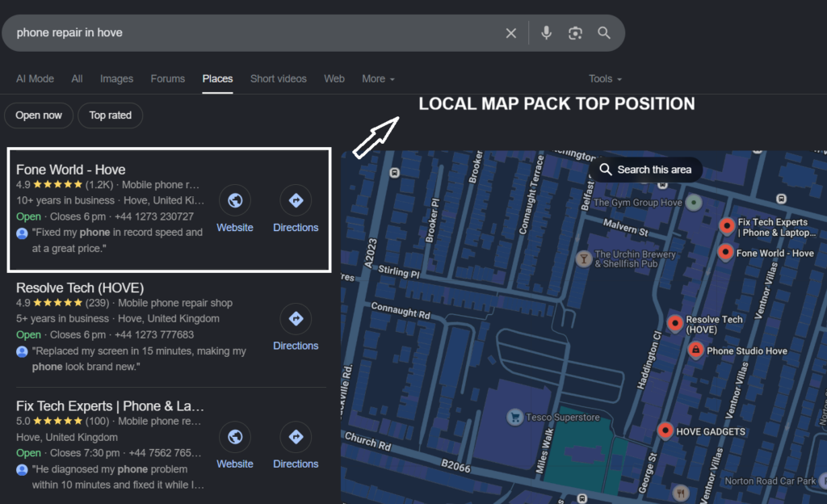Toggle the Open now filter chip
The image size is (827, 504).
click(39, 115)
